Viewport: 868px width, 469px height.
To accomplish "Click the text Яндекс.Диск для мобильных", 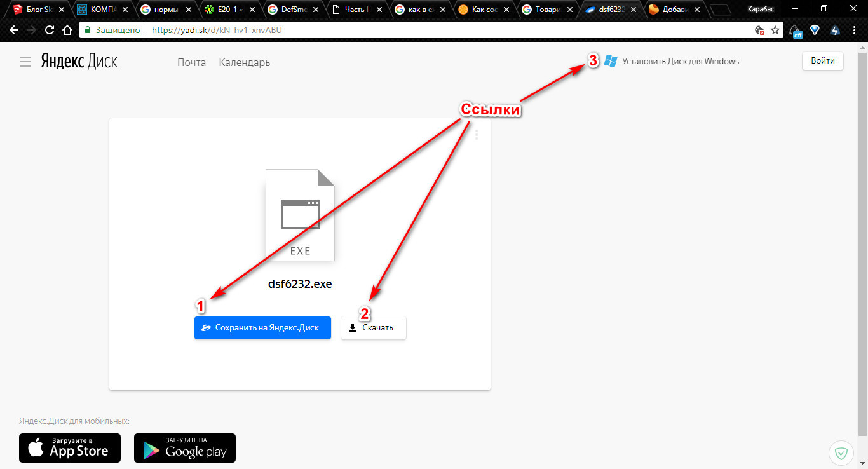I will pyautogui.click(x=74, y=421).
